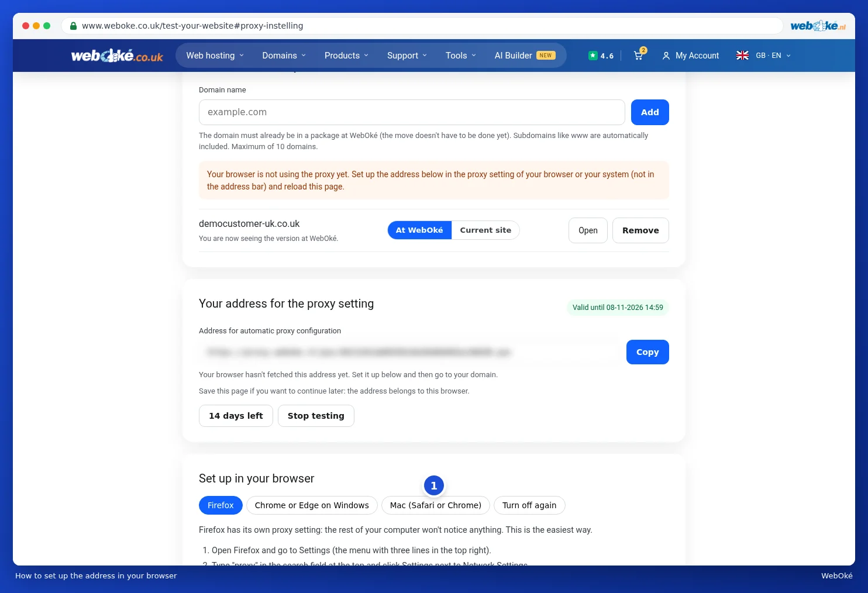Screen dimensions: 868x593
Task: Click the Add button for the domain
Action: point(650,112)
